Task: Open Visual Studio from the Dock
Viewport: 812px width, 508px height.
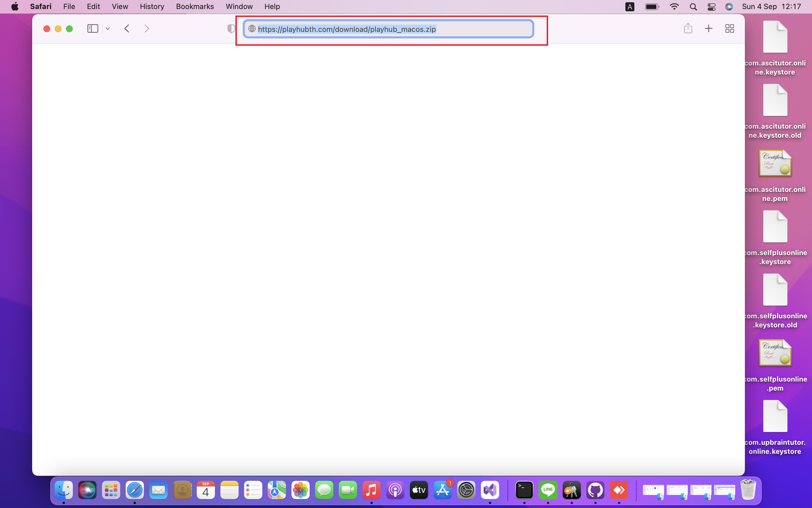Action: (x=490, y=490)
